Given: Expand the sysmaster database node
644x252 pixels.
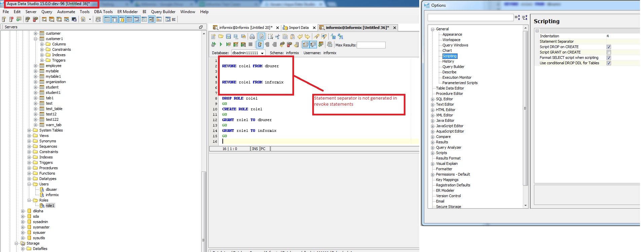Looking at the screenshot, I should click(23, 227).
